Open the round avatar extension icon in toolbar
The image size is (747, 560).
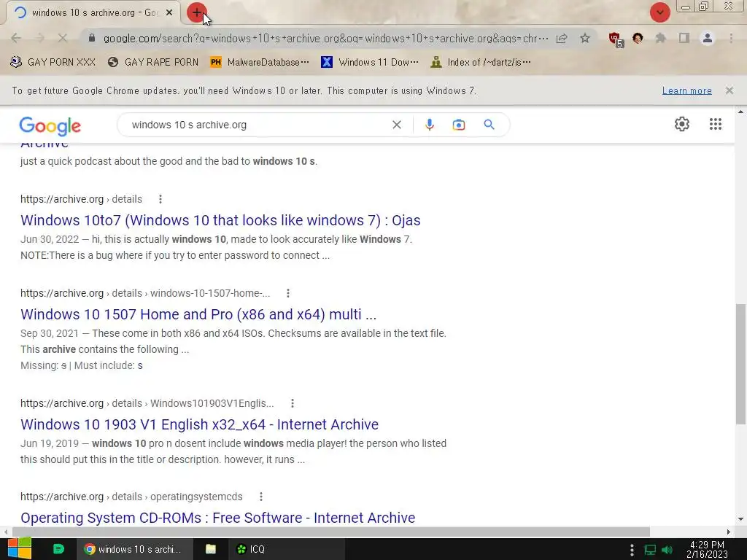pyautogui.click(x=638, y=38)
